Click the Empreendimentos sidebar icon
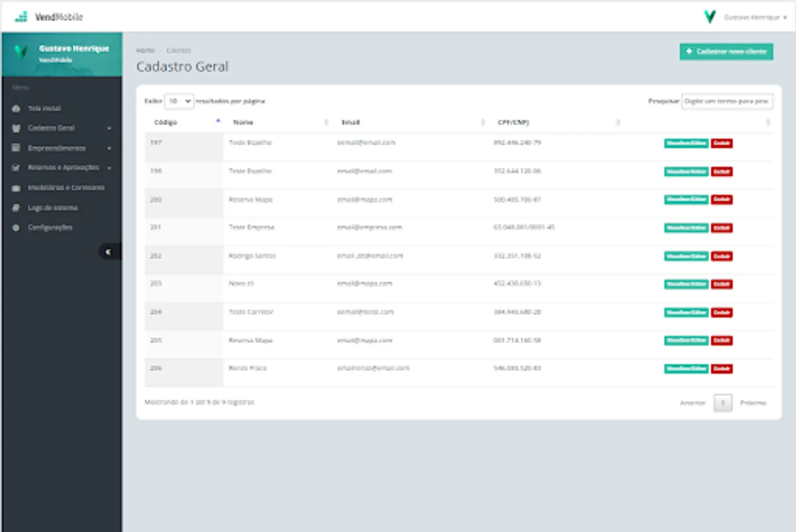This screenshot has height=532, width=796. 16,148
